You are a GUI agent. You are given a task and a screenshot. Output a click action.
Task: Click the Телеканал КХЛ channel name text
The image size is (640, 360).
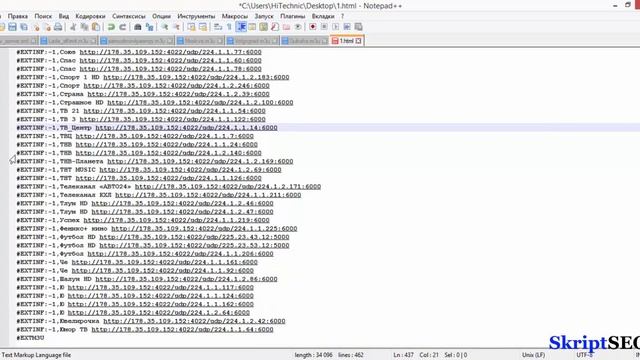(85, 195)
